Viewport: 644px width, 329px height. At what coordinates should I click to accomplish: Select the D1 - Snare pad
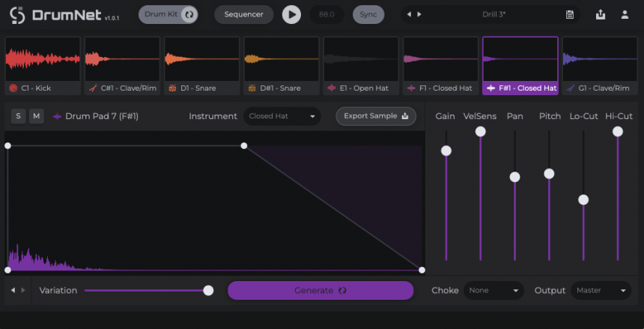pos(201,66)
